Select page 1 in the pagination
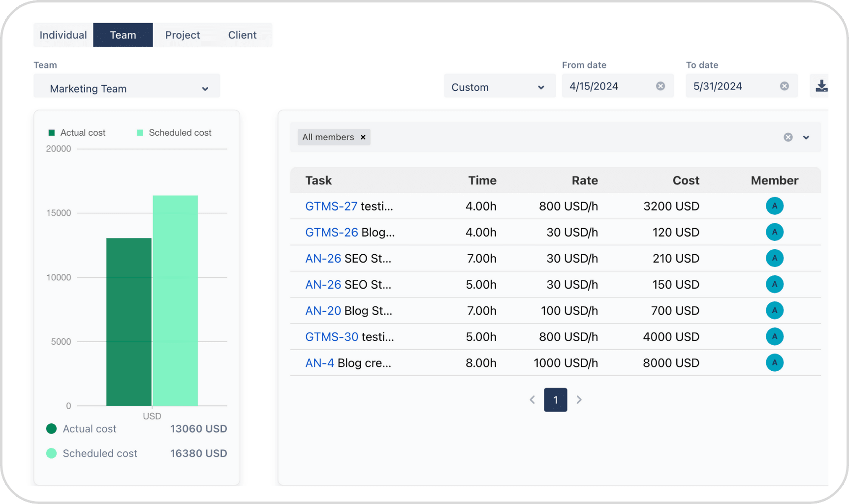The width and height of the screenshot is (849, 504). coord(555,400)
